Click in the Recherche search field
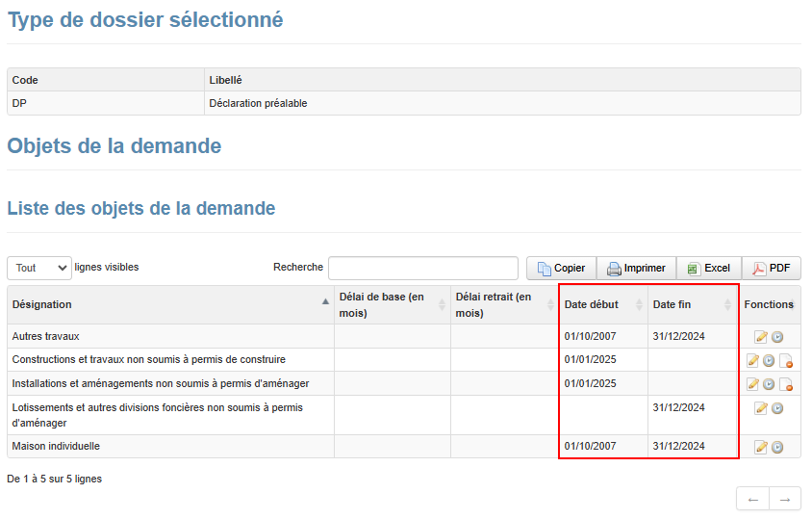This screenshot has height=519, width=812. tap(422, 268)
